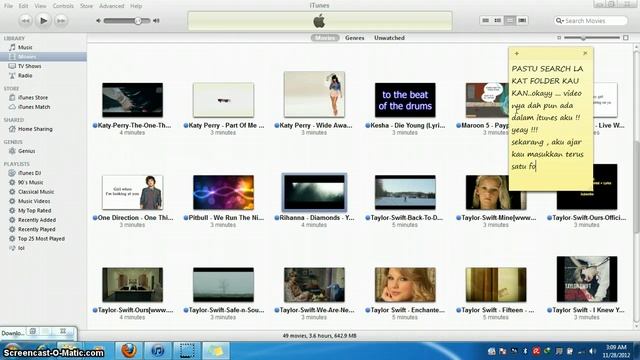Select Taylor Swift Fifteen thumbnail

coord(496,285)
